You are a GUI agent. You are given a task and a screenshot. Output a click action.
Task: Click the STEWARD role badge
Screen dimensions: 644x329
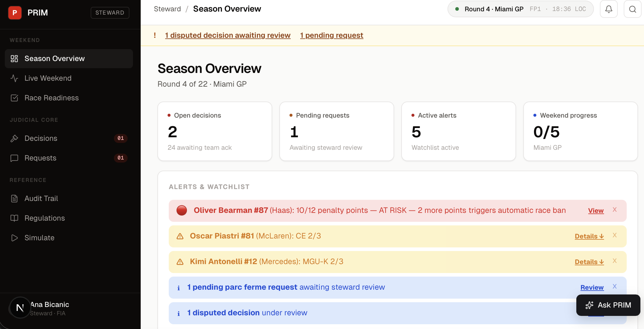(110, 13)
